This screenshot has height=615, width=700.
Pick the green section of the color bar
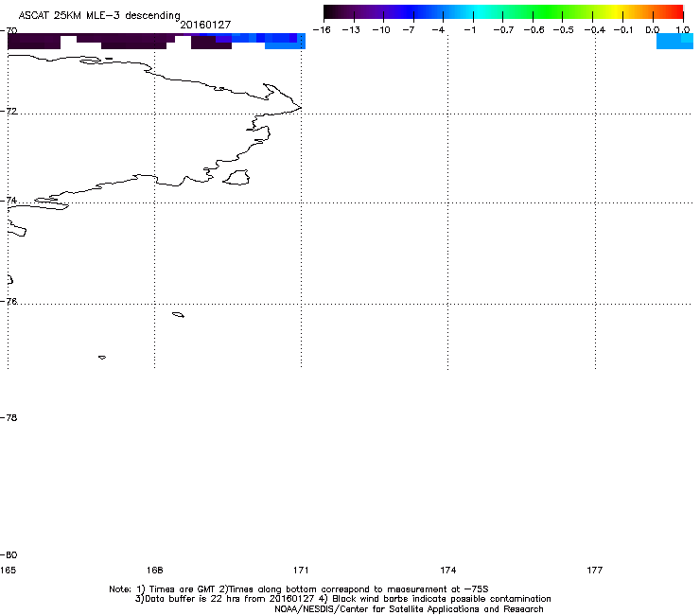(549, 11)
